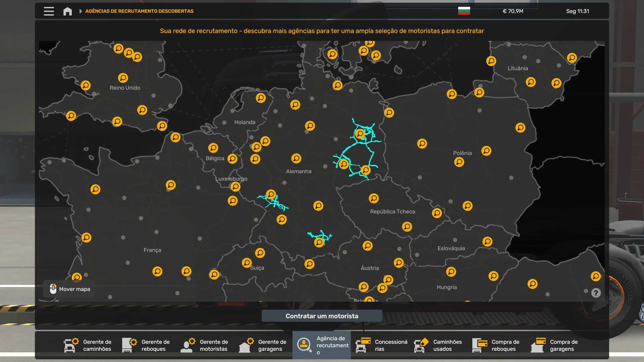
Task: Click the Contratar um motorista button
Action: [322, 316]
